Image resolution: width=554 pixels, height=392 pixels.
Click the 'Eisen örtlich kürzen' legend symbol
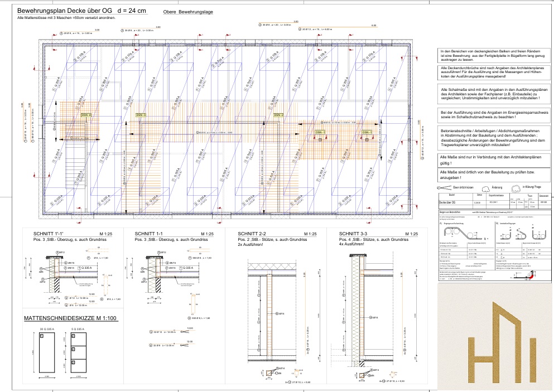[x=445, y=189]
